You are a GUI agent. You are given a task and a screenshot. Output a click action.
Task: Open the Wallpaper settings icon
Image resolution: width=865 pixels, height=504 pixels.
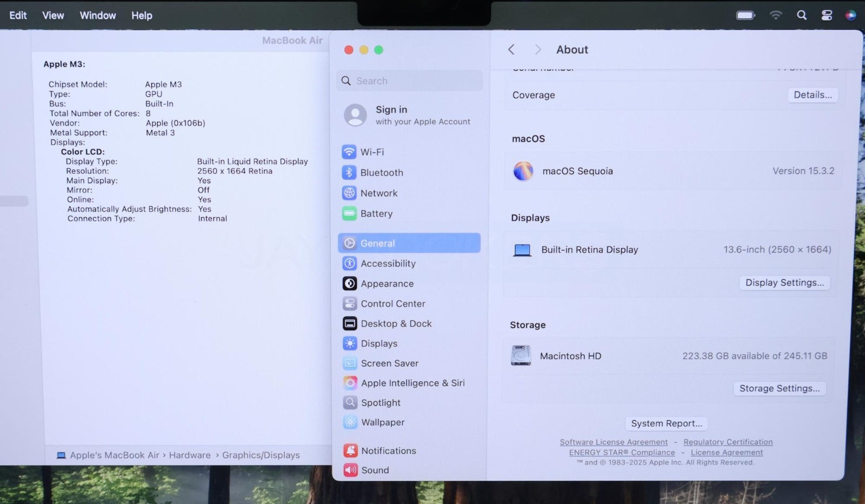(350, 422)
